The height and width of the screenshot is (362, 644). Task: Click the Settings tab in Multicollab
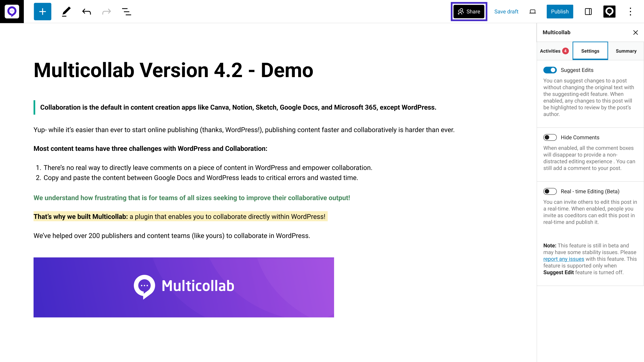(x=591, y=51)
